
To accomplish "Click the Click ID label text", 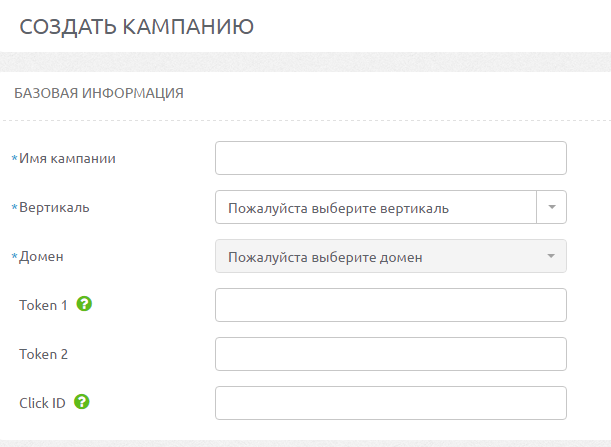I will [42, 403].
